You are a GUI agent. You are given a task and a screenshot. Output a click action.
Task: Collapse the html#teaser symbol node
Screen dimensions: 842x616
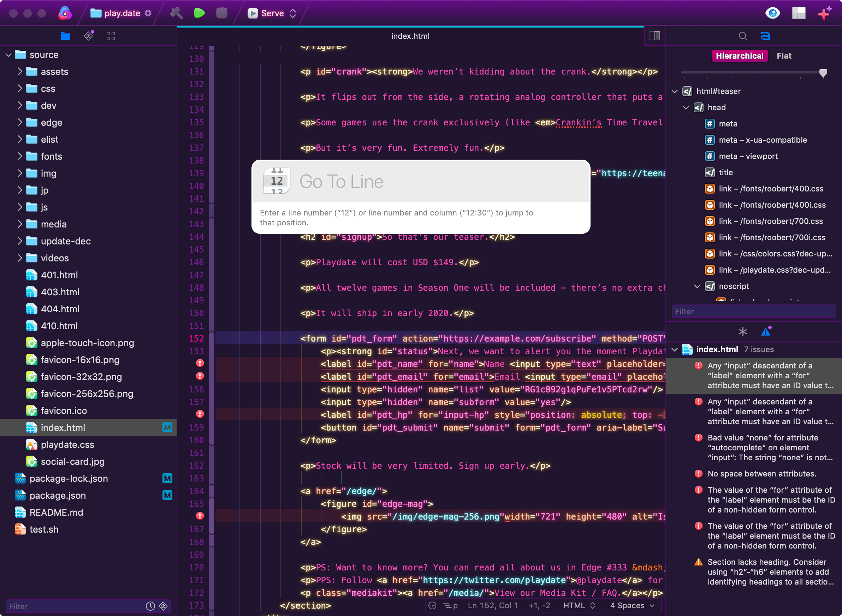coord(675,91)
